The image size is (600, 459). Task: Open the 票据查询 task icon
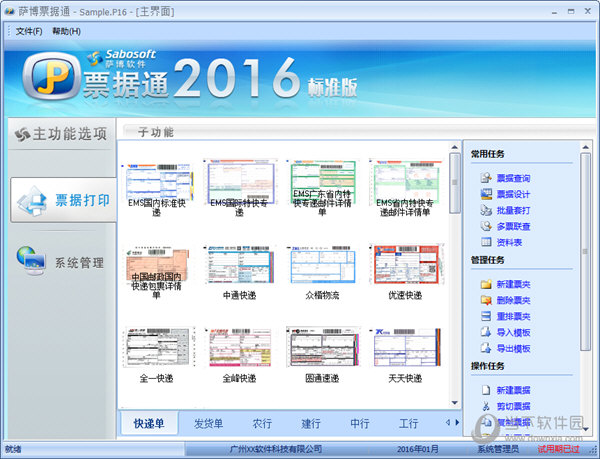[x=486, y=178]
